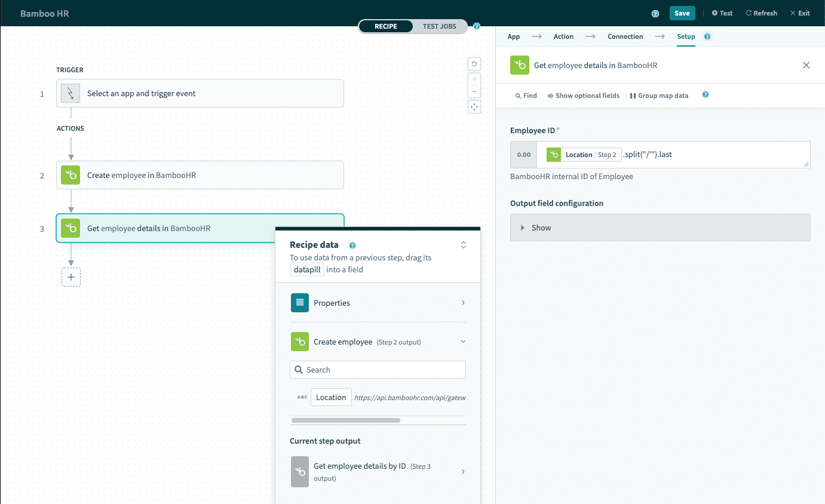The image size is (825, 504).
Task: Click the plus icon to add step
Action: tap(71, 277)
